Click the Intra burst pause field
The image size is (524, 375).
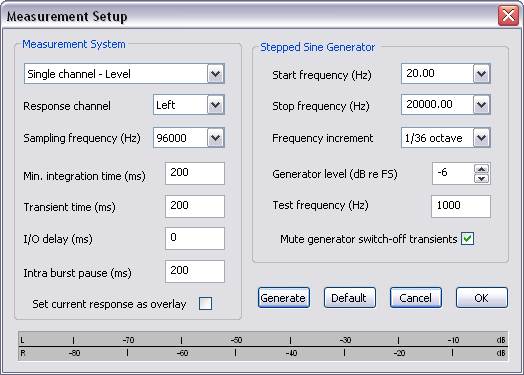(195, 271)
